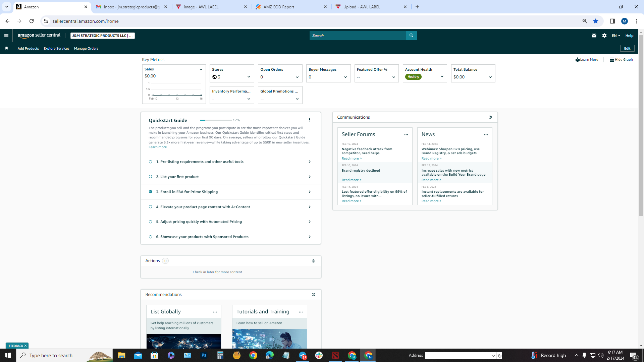644x362 pixels.
Task: Expand the Total Balance dropdown
Action: [490, 77]
